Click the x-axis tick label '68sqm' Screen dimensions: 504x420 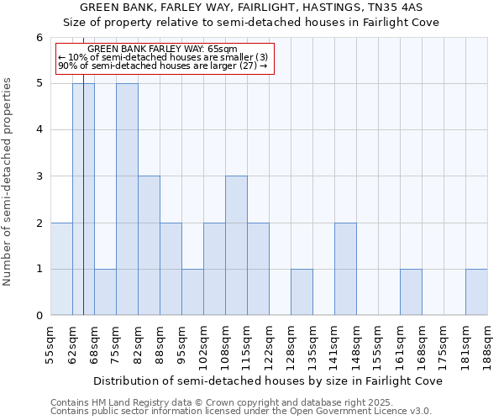pos(93,345)
